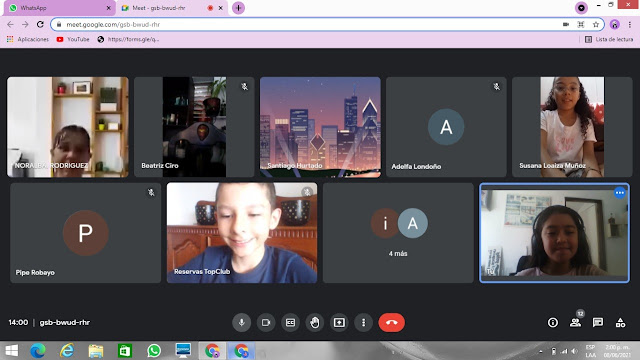
Task: Open more options three-dot menu in Meet bar
Action: tap(364, 322)
